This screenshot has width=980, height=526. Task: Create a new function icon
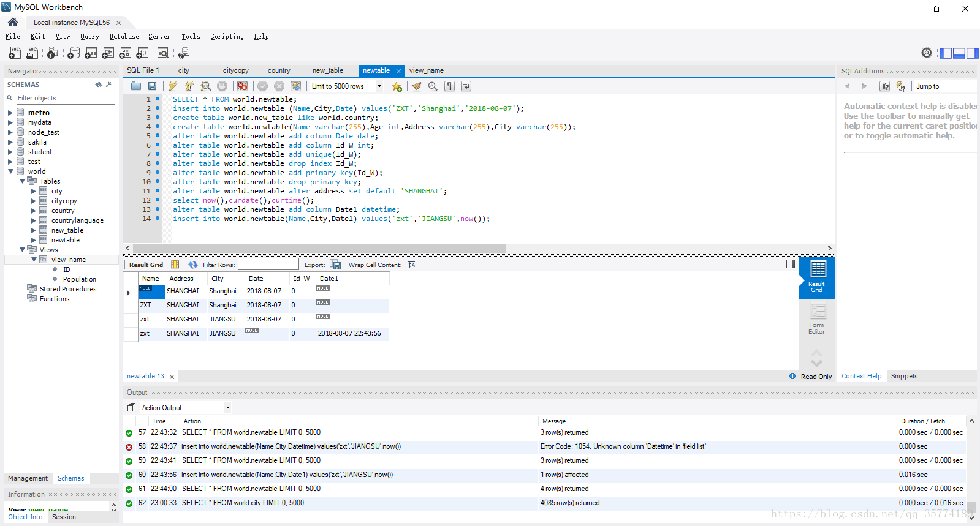pyautogui.click(x=142, y=53)
